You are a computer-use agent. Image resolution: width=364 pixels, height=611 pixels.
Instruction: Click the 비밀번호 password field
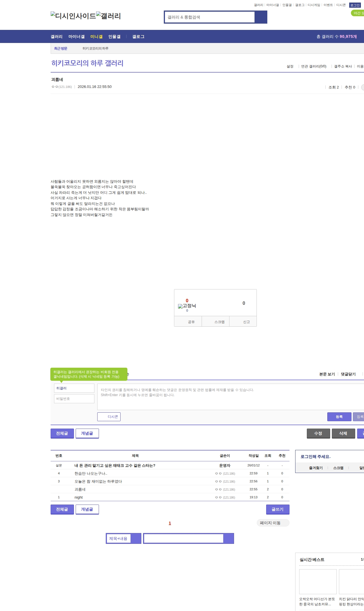pyautogui.click(x=74, y=399)
